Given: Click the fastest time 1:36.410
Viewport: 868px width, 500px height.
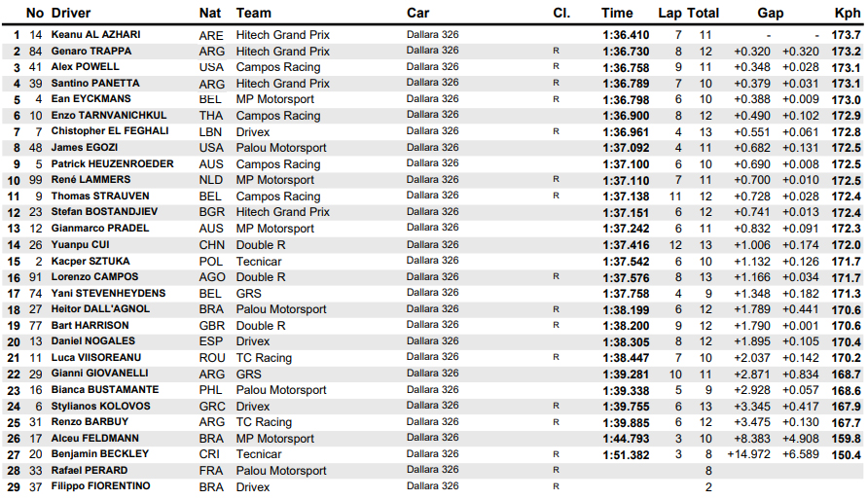Looking at the screenshot, I should tap(627, 35).
